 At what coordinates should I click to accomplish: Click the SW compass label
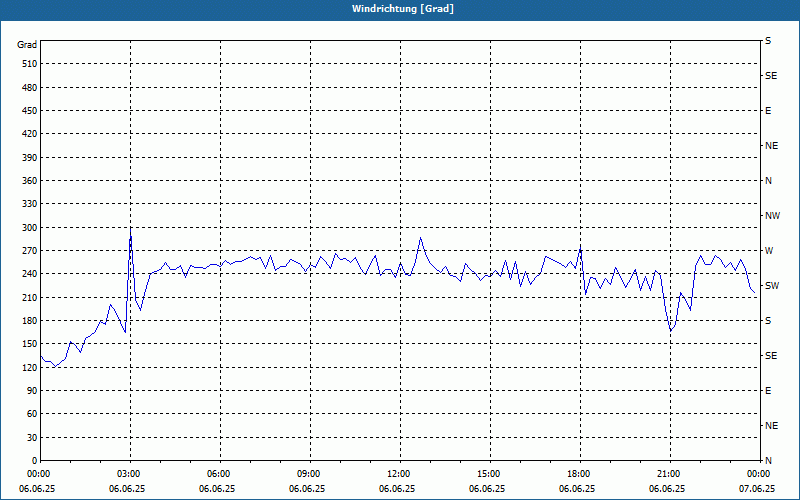[772, 286]
